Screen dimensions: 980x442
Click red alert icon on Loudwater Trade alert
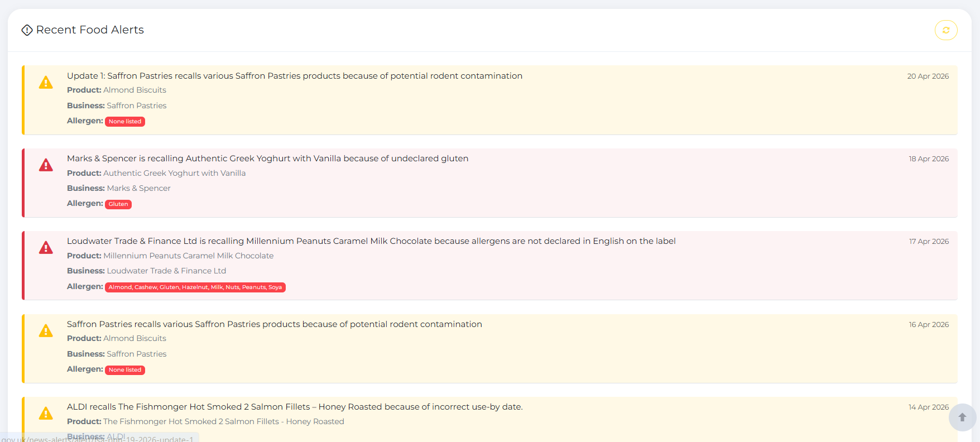pos(46,248)
